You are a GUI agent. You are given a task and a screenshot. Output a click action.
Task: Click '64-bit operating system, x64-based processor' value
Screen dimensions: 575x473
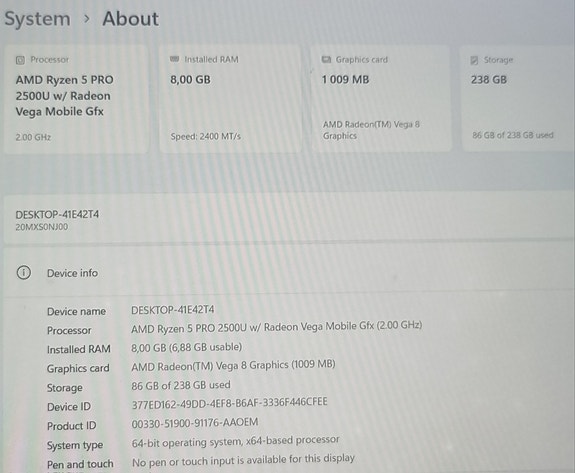point(235,441)
